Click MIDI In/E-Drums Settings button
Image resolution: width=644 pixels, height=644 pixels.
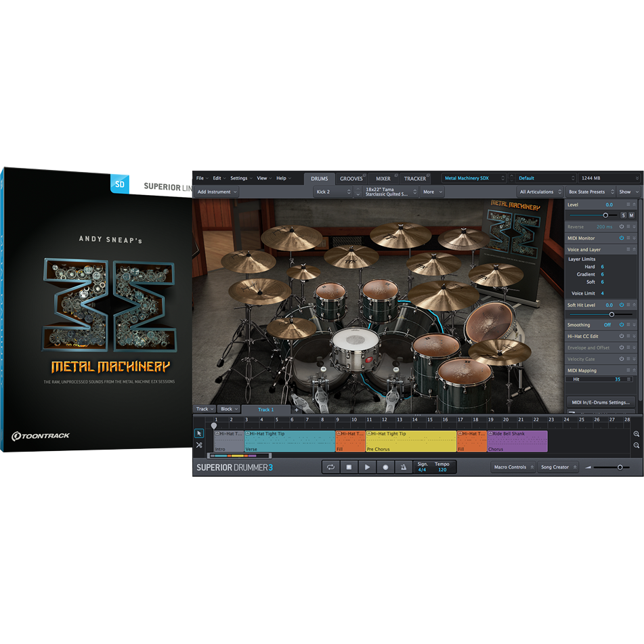[601, 402]
